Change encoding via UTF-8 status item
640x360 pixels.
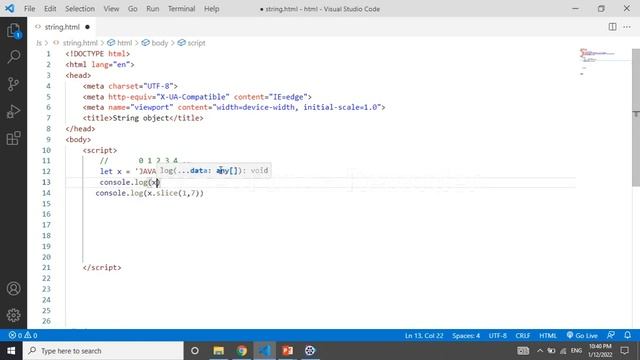[498, 336]
